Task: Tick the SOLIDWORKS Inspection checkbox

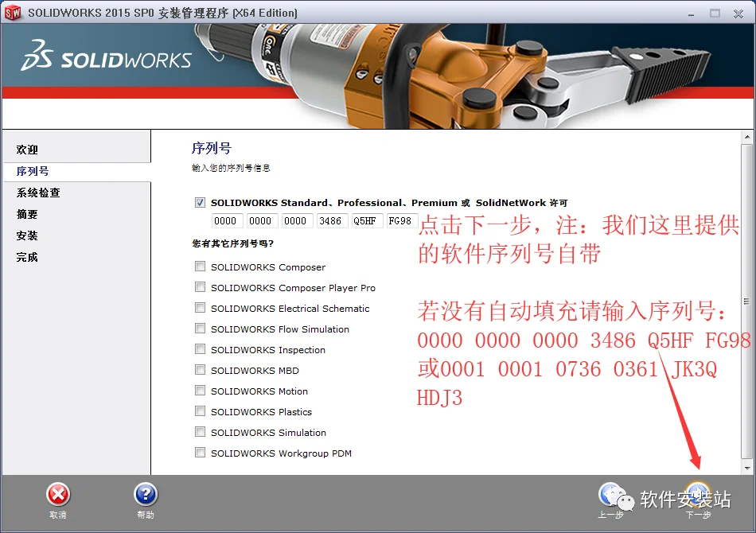Action: point(200,349)
